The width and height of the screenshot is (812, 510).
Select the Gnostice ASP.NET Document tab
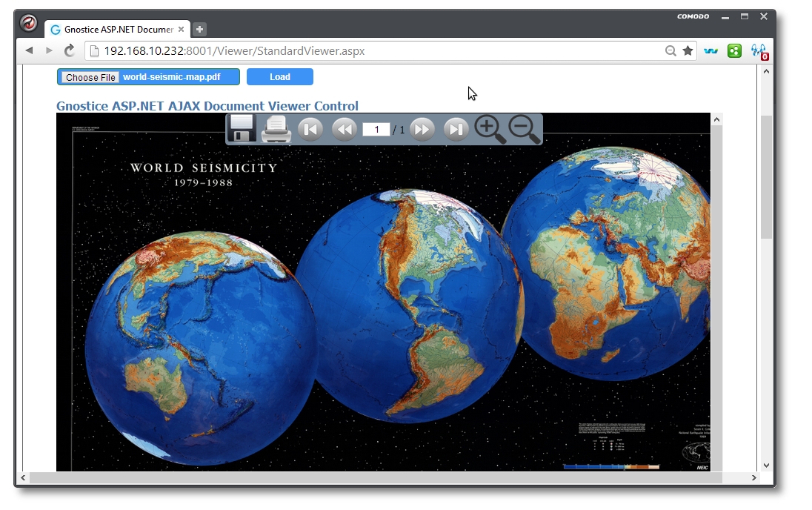point(118,30)
